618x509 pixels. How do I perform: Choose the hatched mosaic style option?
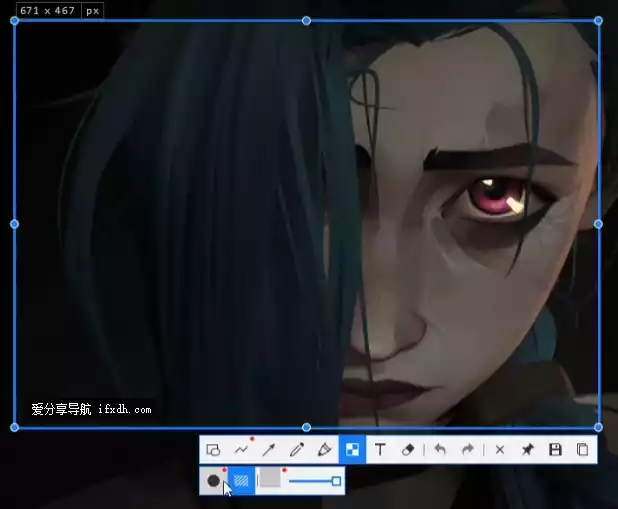point(241,481)
